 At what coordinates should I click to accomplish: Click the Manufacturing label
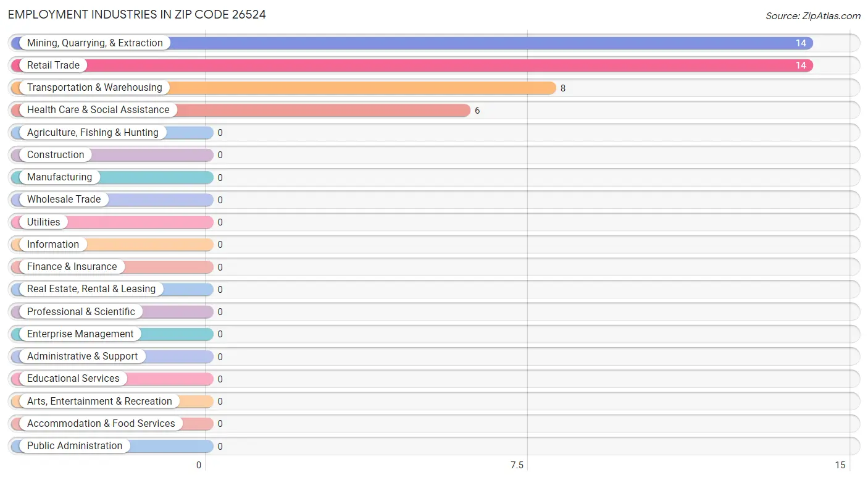coord(59,177)
